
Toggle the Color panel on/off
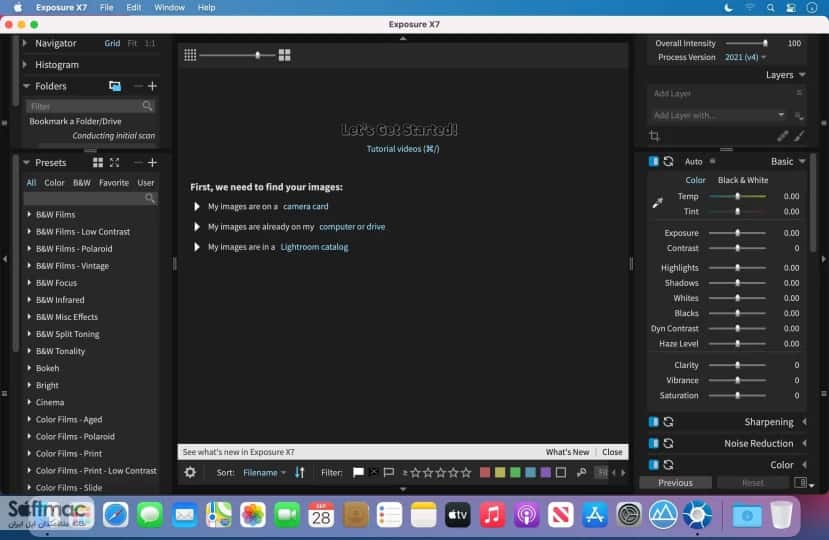[653, 464]
